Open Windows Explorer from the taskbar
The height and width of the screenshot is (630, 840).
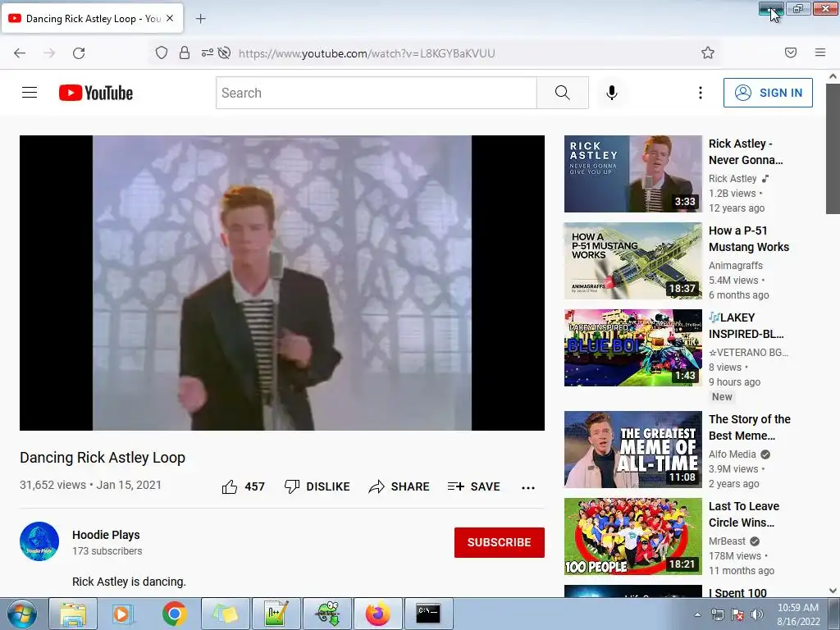click(x=73, y=614)
